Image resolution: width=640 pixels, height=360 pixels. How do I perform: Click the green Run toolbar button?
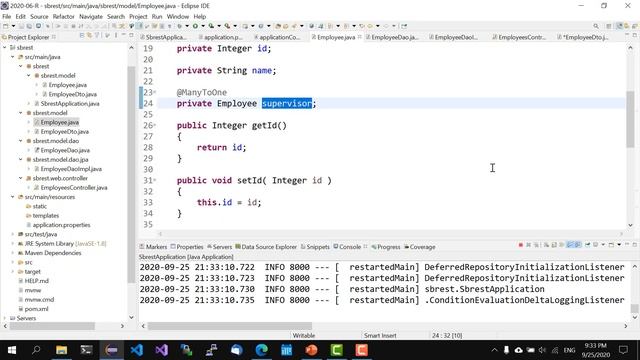(195, 26)
